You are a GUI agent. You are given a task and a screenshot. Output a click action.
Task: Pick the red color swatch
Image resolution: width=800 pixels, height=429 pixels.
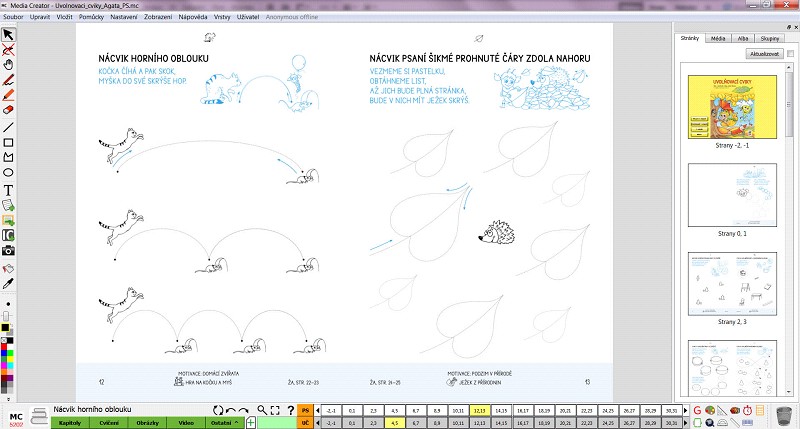tap(4, 347)
